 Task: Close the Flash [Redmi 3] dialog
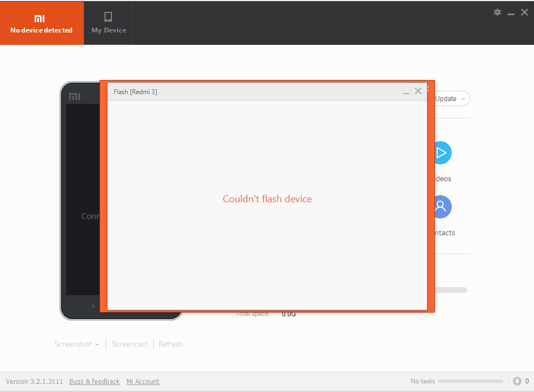coord(418,91)
